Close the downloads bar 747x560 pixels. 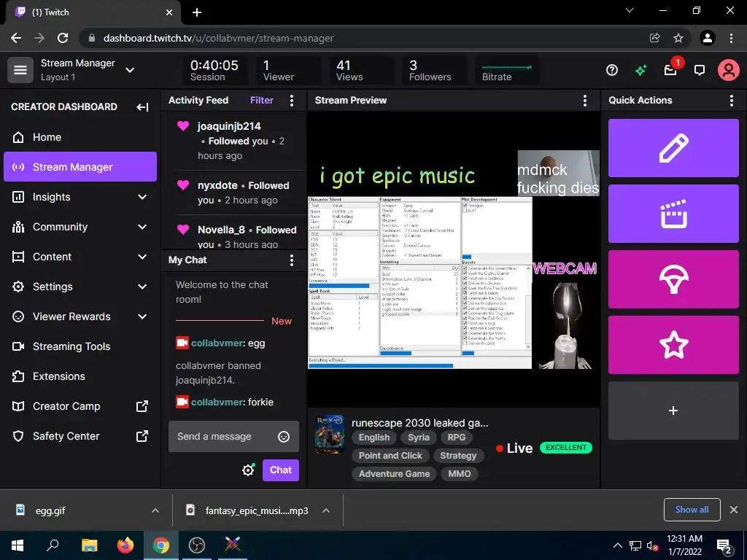[734, 510]
